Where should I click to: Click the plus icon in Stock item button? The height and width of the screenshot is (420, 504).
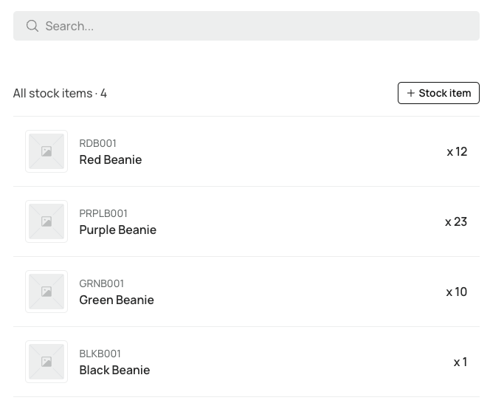pos(410,93)
